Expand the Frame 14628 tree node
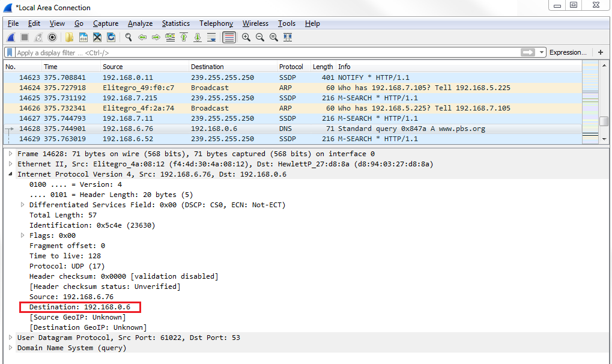This screenshot has height=364, width=612. [x=10, y=154]
